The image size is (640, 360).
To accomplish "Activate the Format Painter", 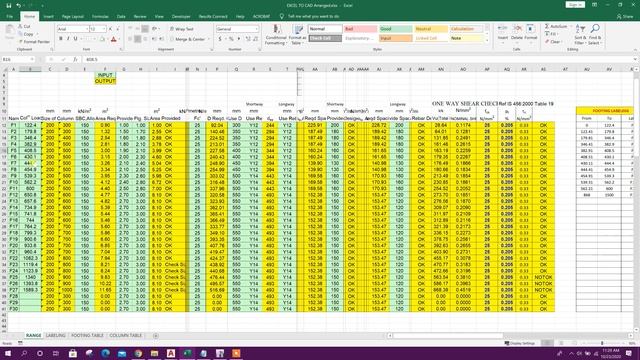I will 34,42.
